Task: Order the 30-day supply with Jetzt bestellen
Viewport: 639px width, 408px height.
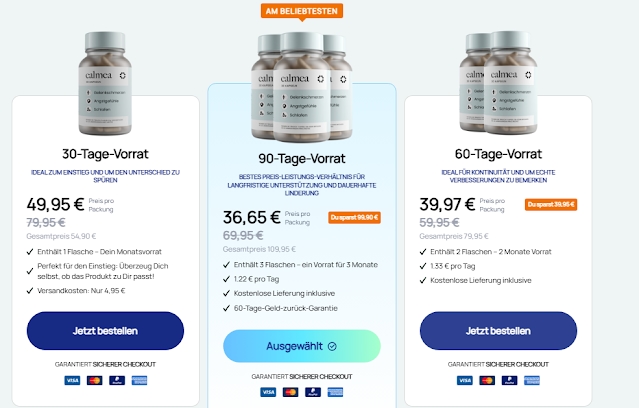Action: coord(105,331)
